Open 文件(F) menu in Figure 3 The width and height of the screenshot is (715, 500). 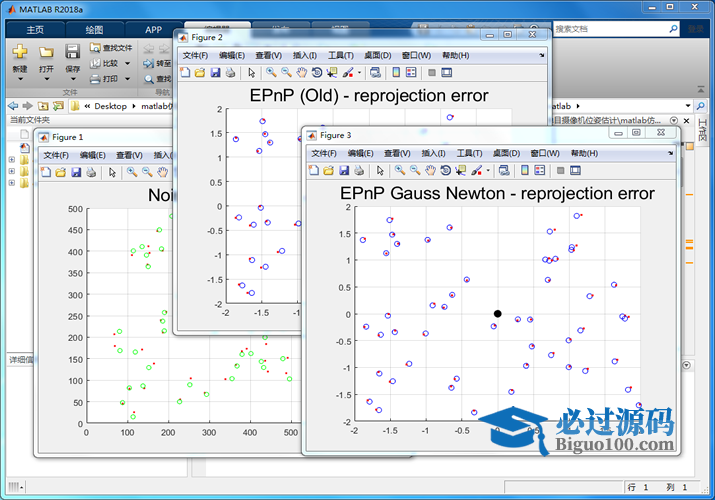click(324, 153)
